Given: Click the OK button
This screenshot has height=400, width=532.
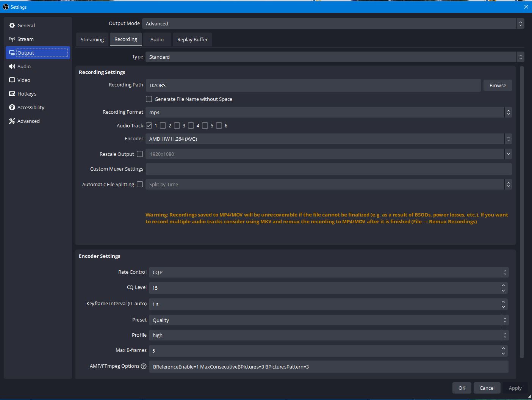Looking at the screenshot, I should pos(462,388).
